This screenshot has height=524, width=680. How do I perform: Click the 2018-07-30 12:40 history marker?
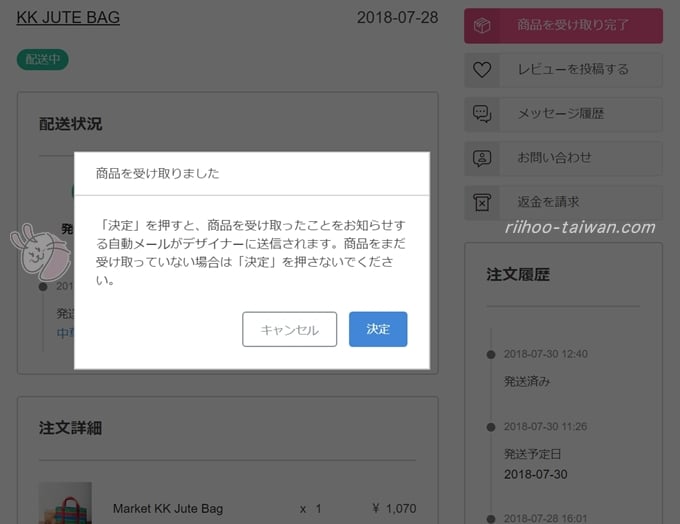click(x=491, y=354)
